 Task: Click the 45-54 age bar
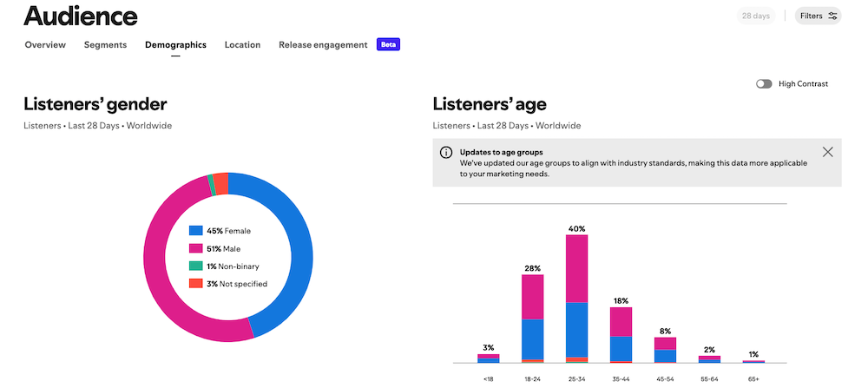click(x=665, y=350)
